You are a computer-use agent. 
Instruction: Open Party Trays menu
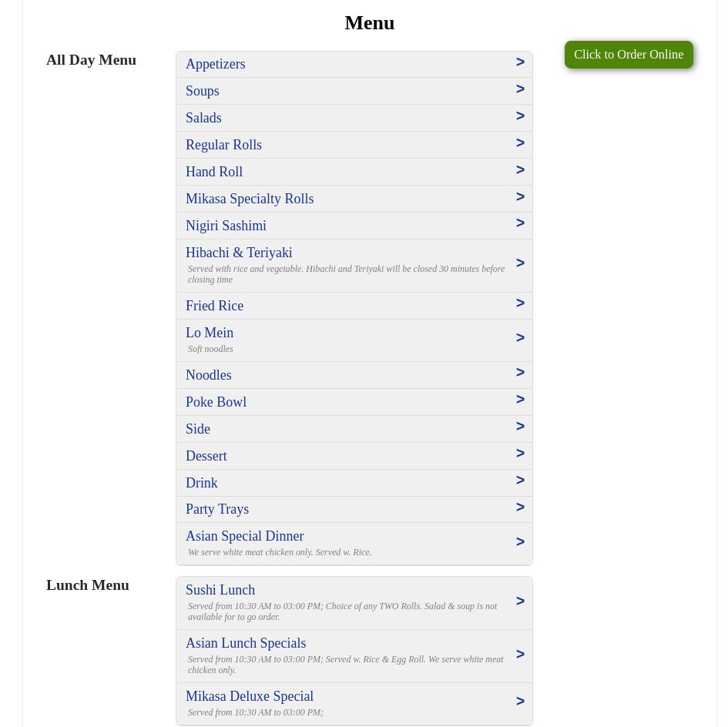[x=216, y=509]
